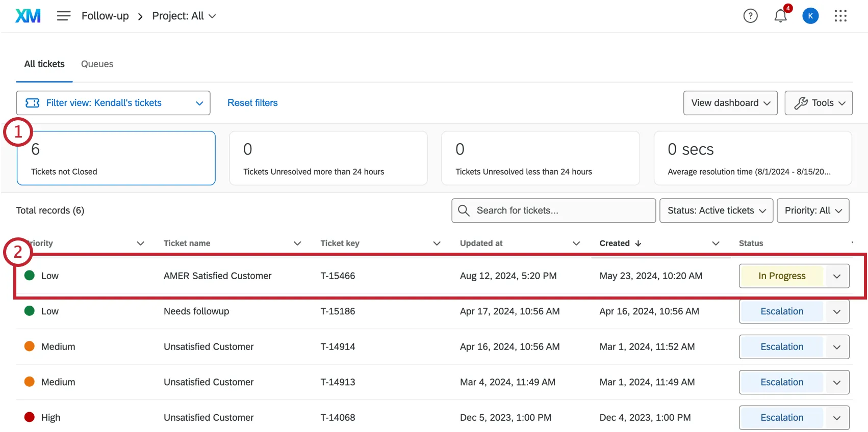
Task: Open the Filter view: Kendall's tickets dropdown
Action: pos(113,103)
